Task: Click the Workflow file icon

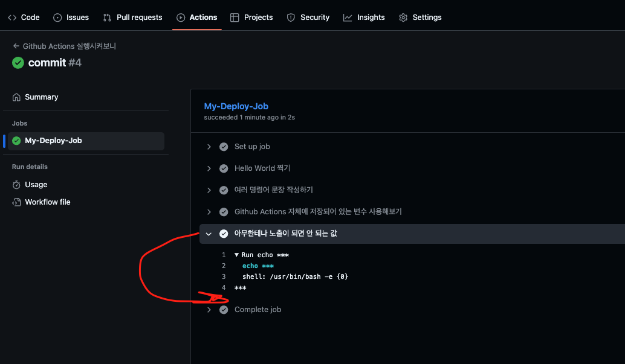Action: tap(16, 202)
